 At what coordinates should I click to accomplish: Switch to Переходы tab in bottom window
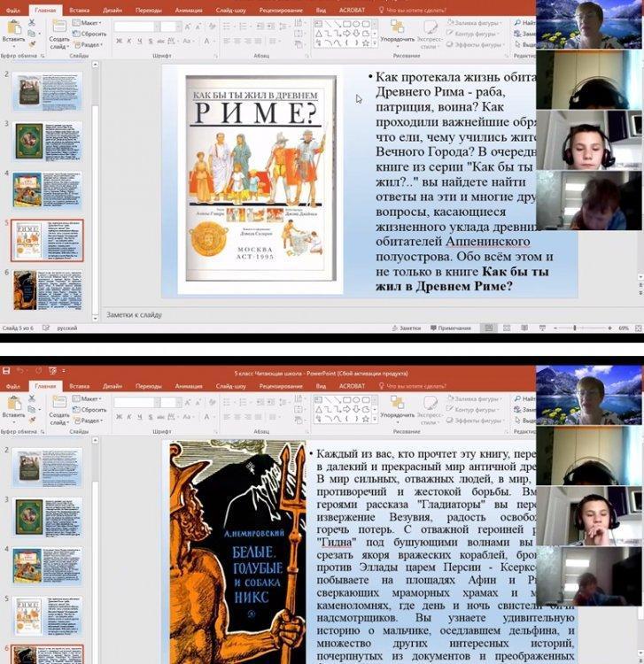[x=148, y=386]
